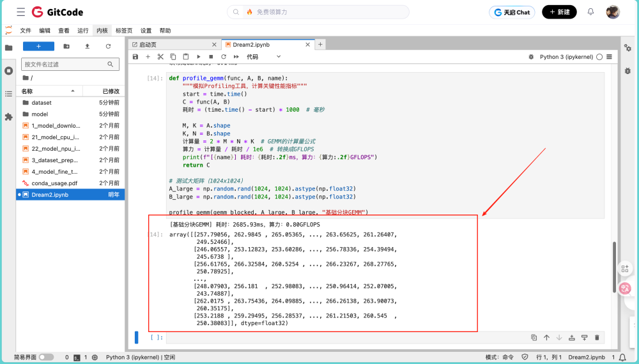Click the notebook vertical scrollbar

point(614,267)
